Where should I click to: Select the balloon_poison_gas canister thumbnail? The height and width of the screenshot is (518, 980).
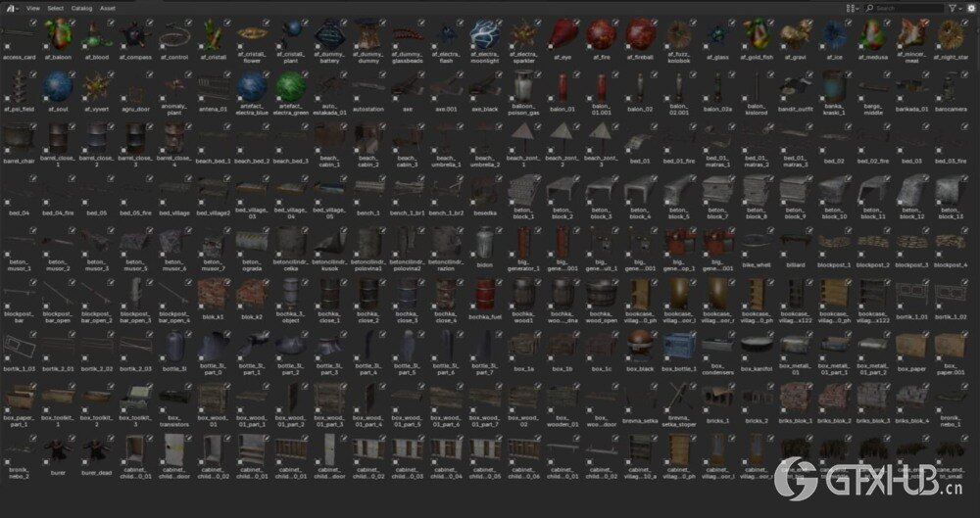pyautogui.click(x=523, y=86)
